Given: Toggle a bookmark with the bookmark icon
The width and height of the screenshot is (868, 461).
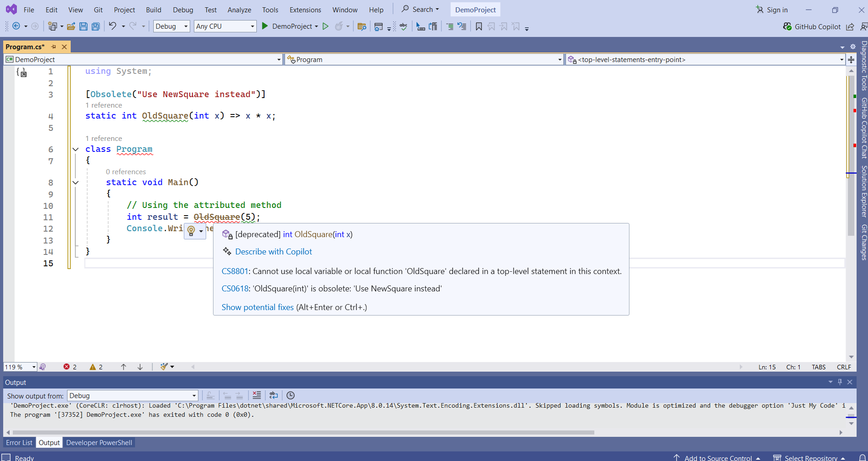Looking at the screenshot, I should pos(478,26).
